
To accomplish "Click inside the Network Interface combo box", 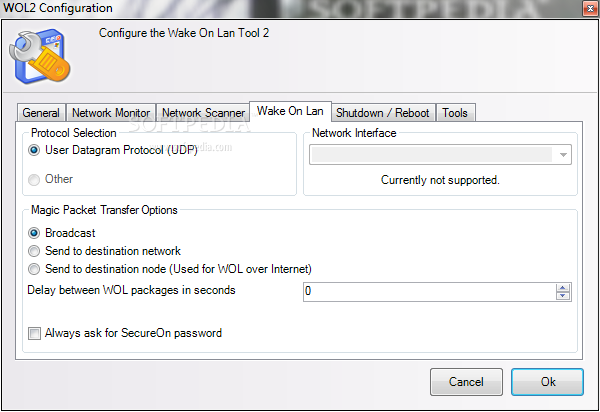I will (440, 155).
